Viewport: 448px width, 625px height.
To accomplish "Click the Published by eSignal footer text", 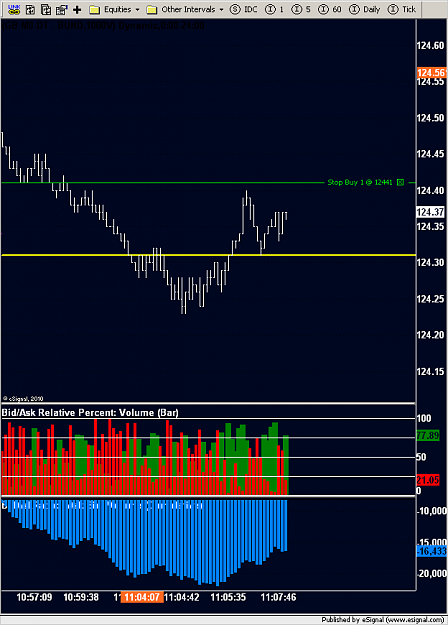I will pyautogui.click(x=383, y=620).
